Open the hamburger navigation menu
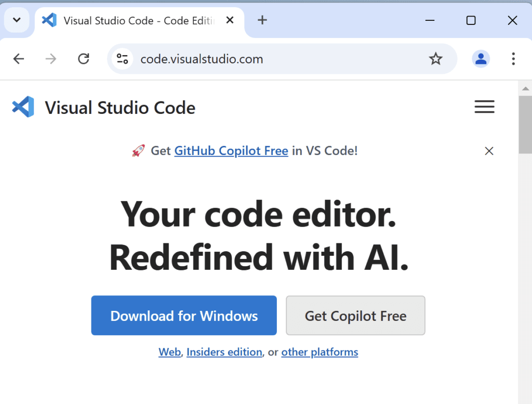This screenshot has height=404, width=532. coord(484,107)
